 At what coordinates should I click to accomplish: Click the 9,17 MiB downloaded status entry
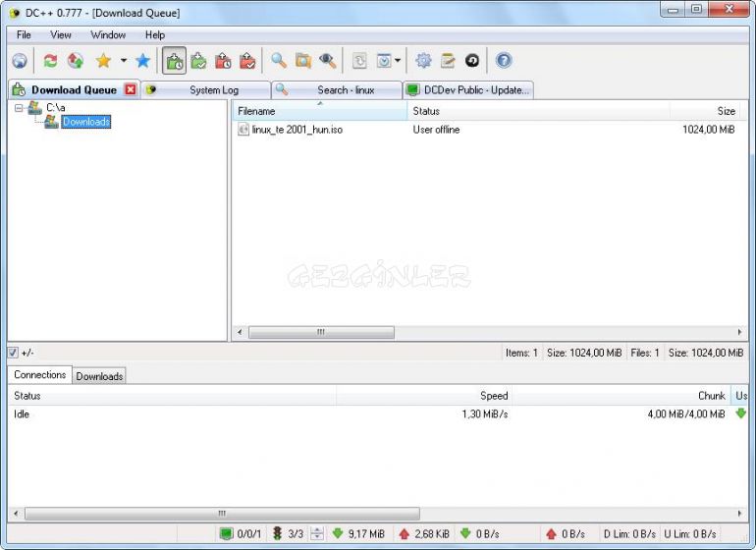(358, 533)
